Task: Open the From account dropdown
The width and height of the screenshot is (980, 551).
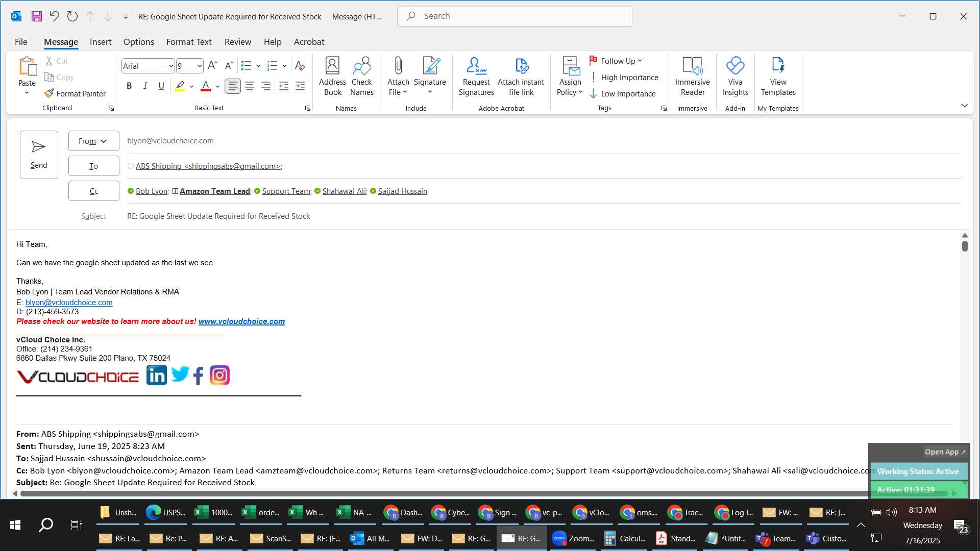Action: tap(93, 141)
